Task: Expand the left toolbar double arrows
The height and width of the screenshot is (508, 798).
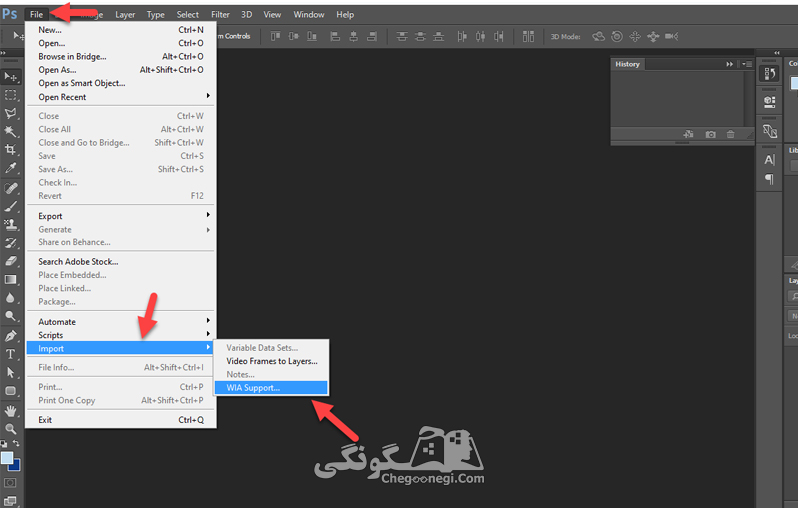Action: coord(3,53)
